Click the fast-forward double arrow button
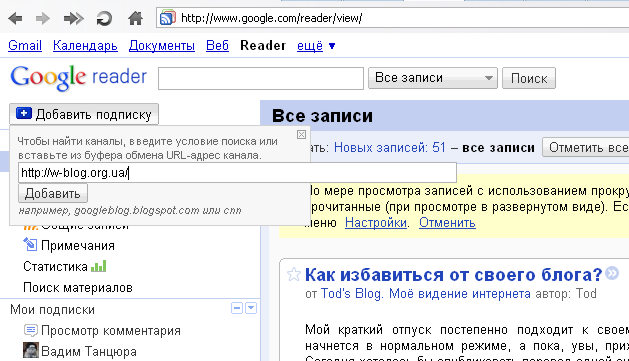The image size is (629, 361). pyautogui.click(x=73, y=18)
